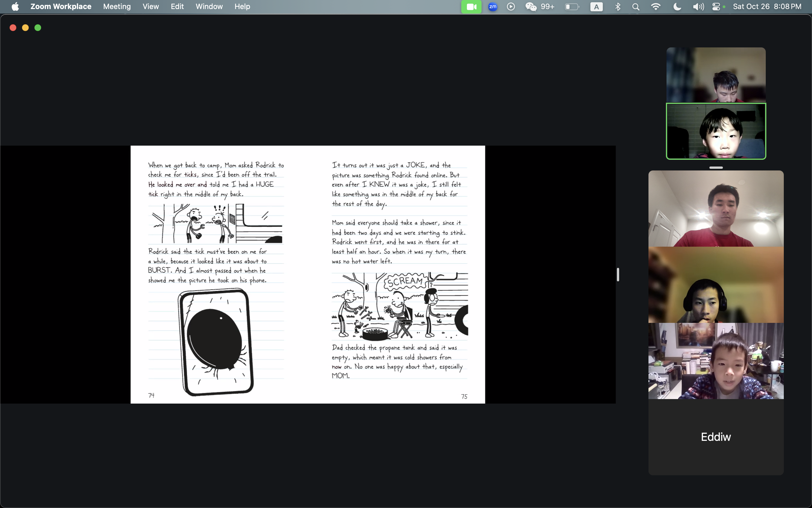
Task: Select the bookshelf-background participant video tile
Action: click(x=716, y=361)
